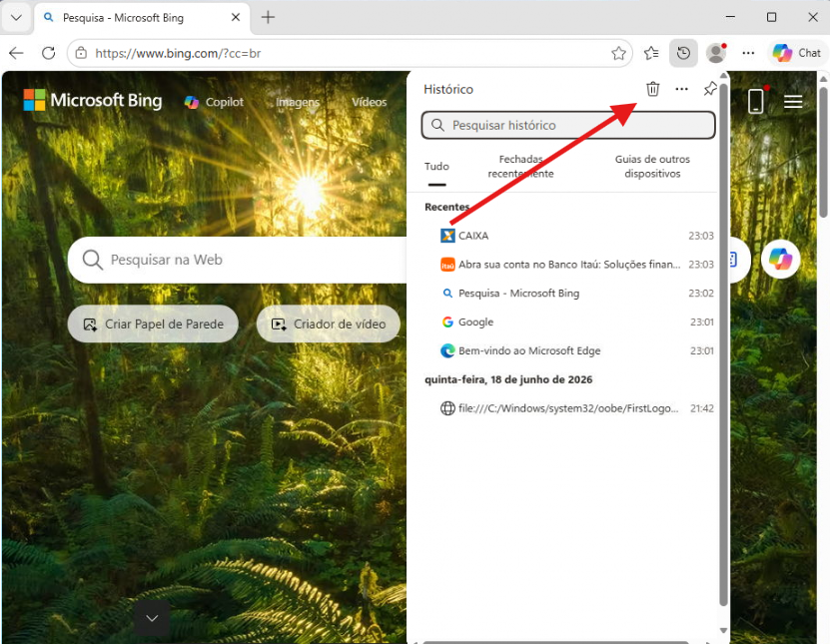
Task: Expand the bottom chevron on Bing page
Action: point(152,618)
